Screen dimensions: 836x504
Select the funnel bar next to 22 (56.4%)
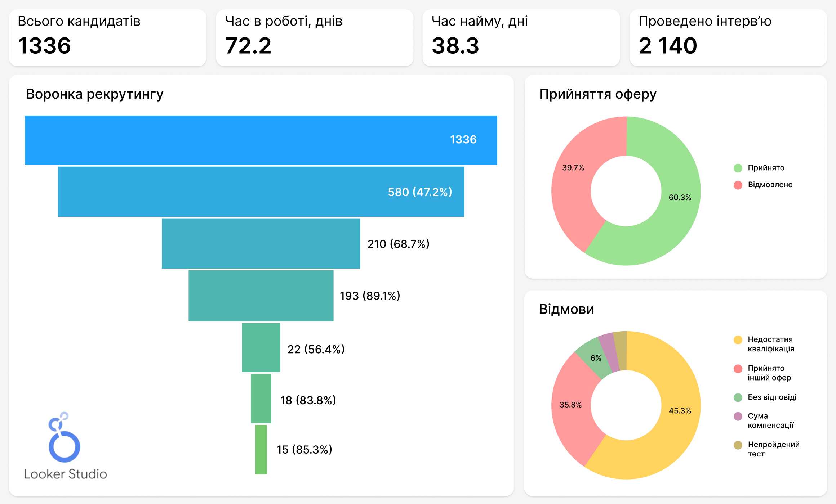[261, 347]
